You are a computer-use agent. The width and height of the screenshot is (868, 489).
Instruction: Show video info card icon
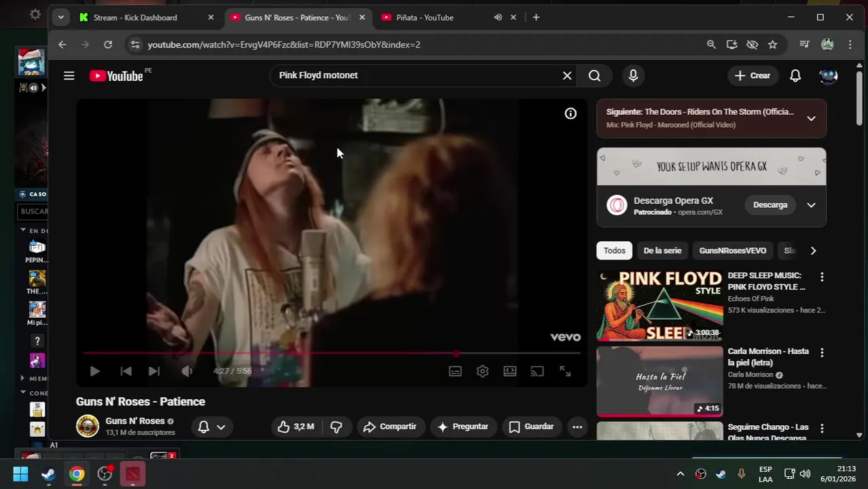[571, 113]
